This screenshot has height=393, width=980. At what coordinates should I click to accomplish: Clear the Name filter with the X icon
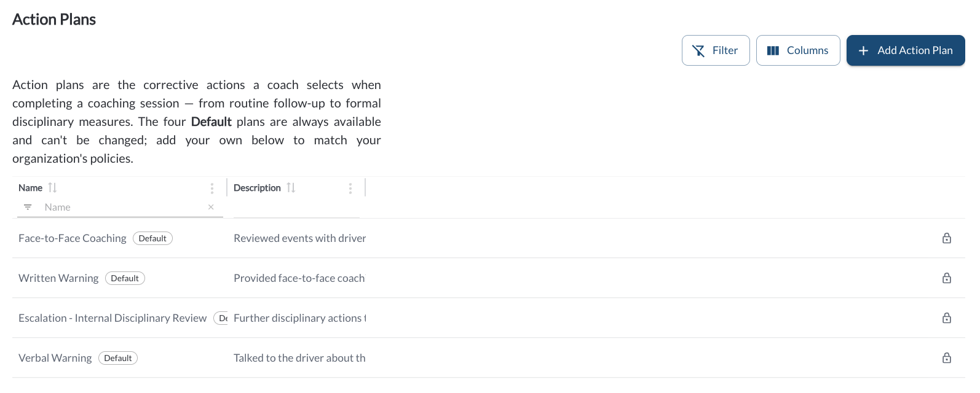point(211,207)
